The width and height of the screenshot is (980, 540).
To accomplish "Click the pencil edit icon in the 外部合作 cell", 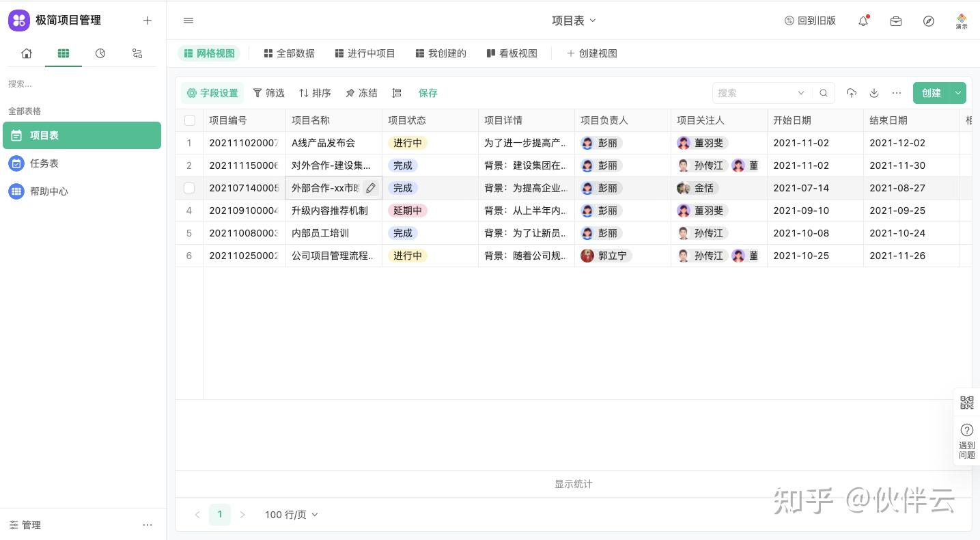I will tap(371, 188).
